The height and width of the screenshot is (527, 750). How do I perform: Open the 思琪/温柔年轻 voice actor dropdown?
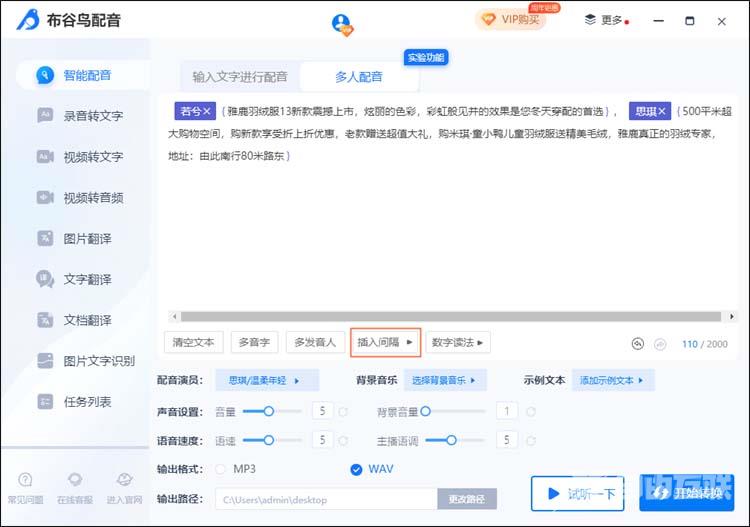point(267,381)
